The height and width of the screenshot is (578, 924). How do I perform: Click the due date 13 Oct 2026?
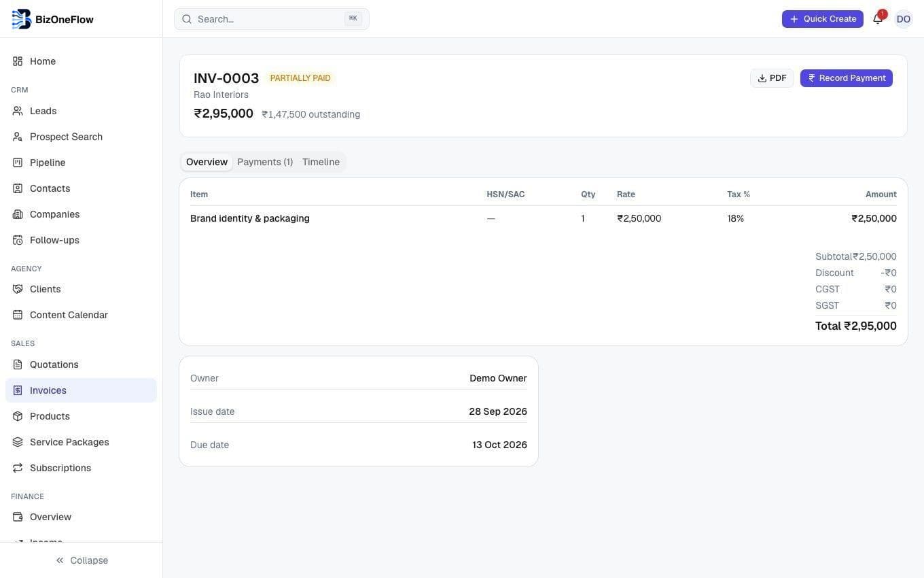tap(499, 445)
